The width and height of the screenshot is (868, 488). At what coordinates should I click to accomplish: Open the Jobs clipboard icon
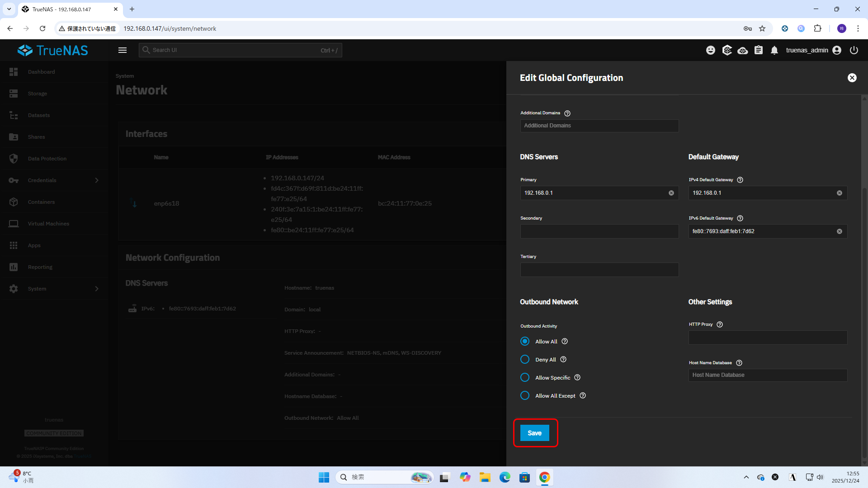[759, 50]
